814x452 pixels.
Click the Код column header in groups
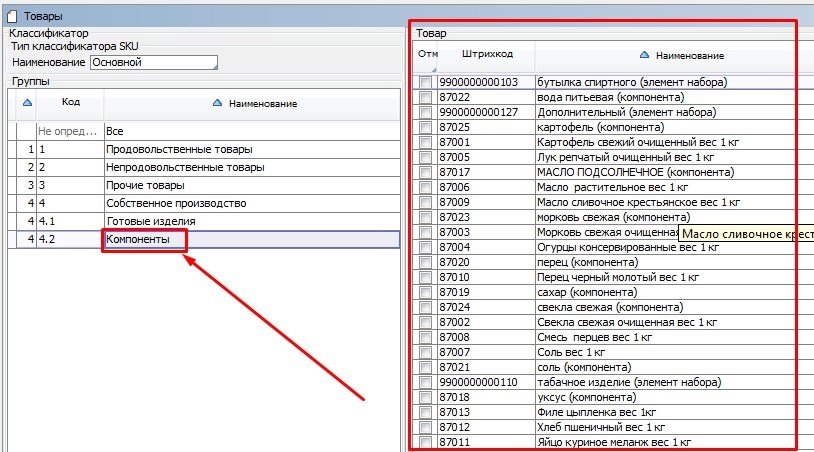(x=70, y=102)
